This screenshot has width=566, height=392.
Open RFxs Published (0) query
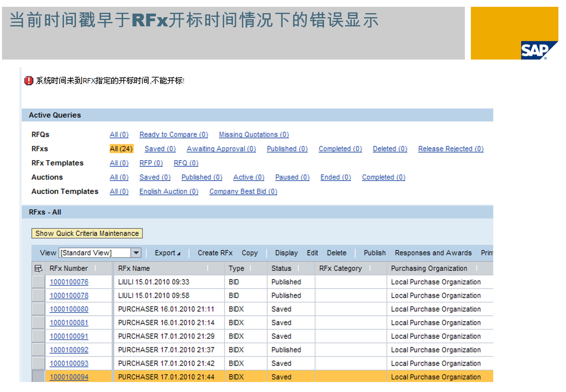(287, 149)
